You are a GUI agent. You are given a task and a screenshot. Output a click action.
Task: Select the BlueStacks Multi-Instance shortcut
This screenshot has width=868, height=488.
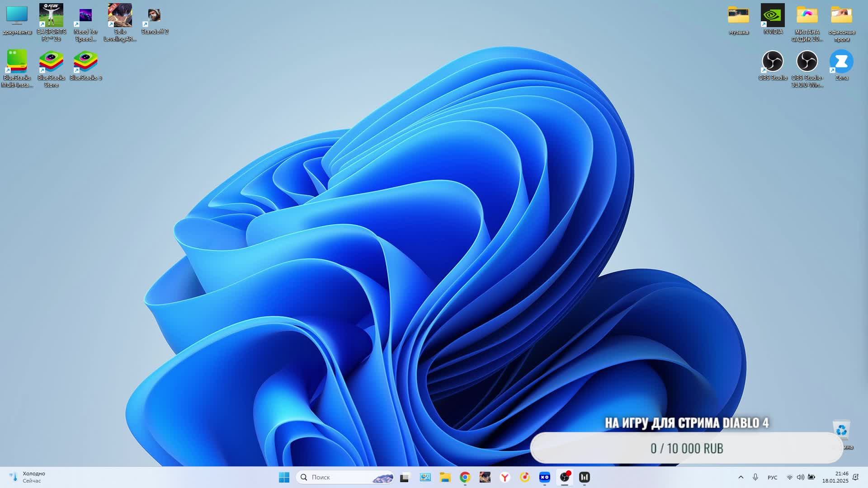[17, 69]
